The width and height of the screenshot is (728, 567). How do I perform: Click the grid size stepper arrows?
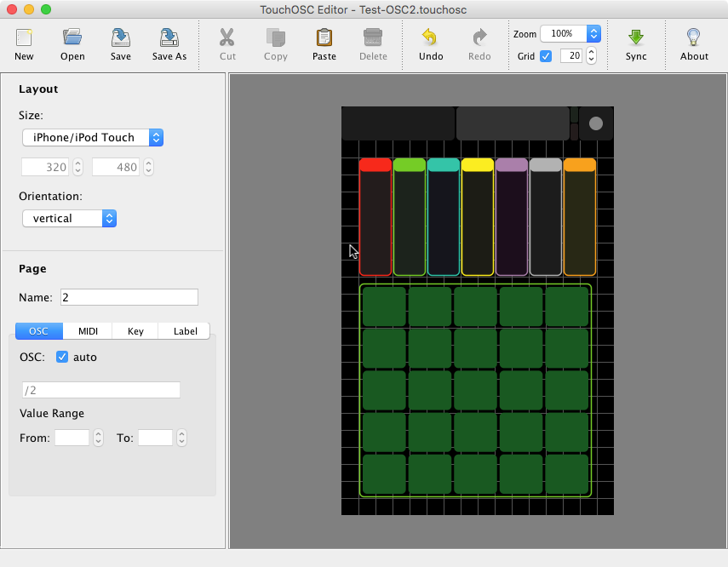pyautogui.click(x=591, y=56)
